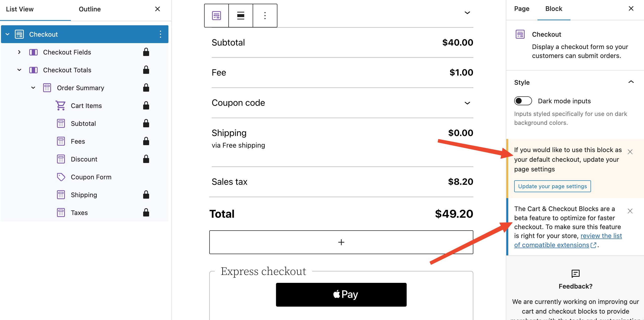Open the compatible extensions list link
The height and width of the screenshot is (320, 644).
(x=568, y=240)
